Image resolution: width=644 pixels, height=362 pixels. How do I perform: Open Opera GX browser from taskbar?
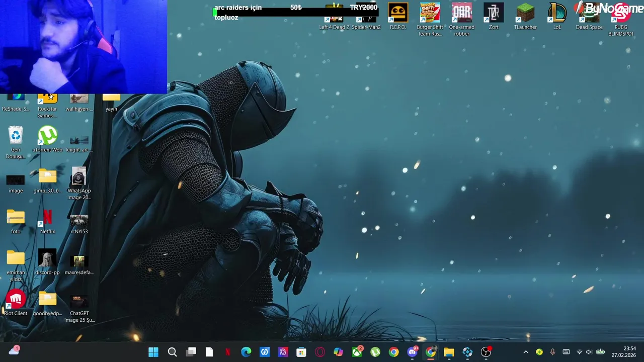(x=320, y=352)
